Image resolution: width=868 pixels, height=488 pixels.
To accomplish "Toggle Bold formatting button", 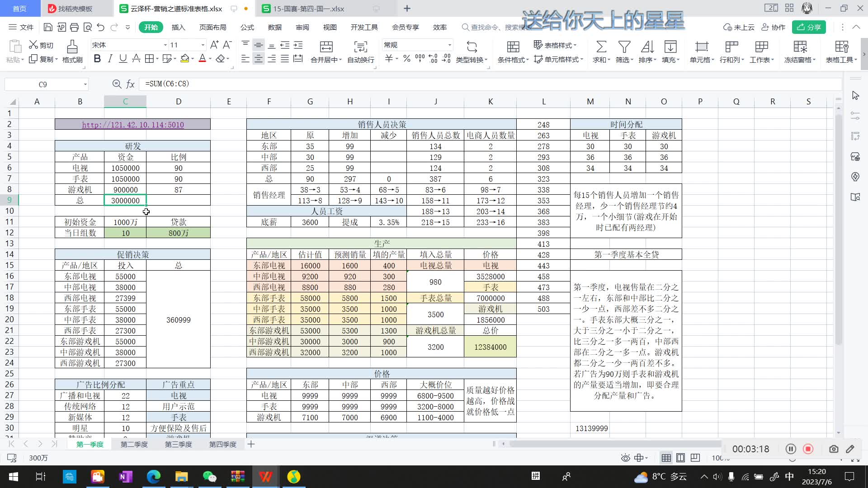I will [97, 59].
